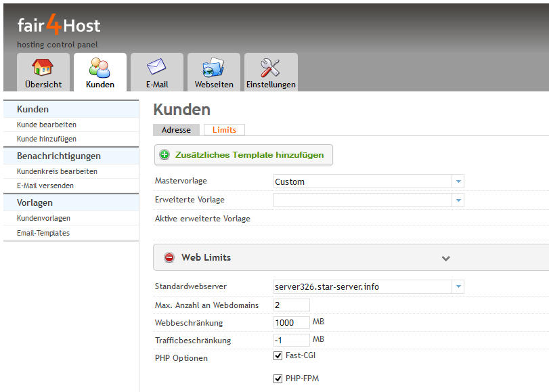The height and width of the screenshot is (392, 549).
Task: Collapse Web Limits section chevron
Action: (445, 259)
